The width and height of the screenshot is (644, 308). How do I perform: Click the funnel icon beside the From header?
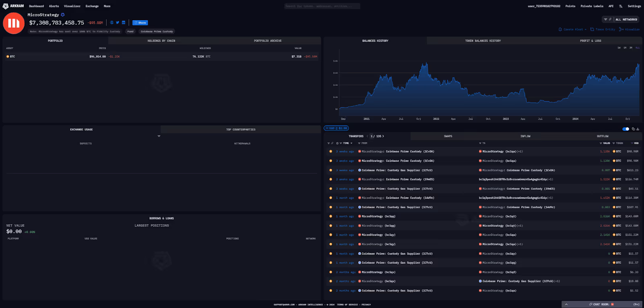(x=359, y=143)
